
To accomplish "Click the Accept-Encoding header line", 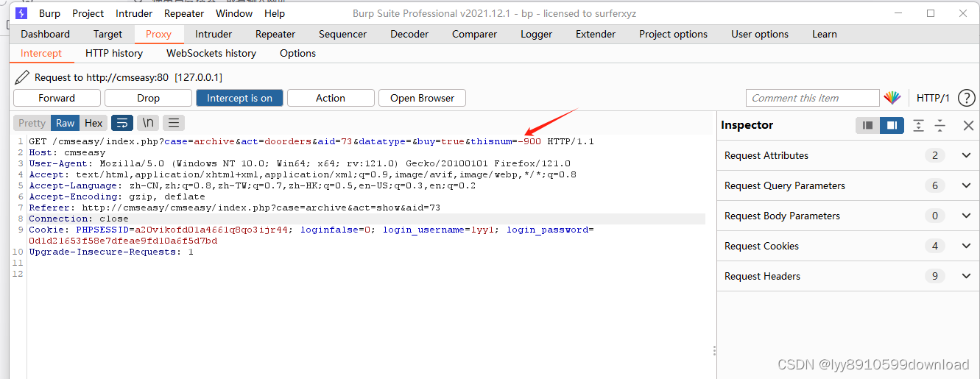I will pos(117,196).
